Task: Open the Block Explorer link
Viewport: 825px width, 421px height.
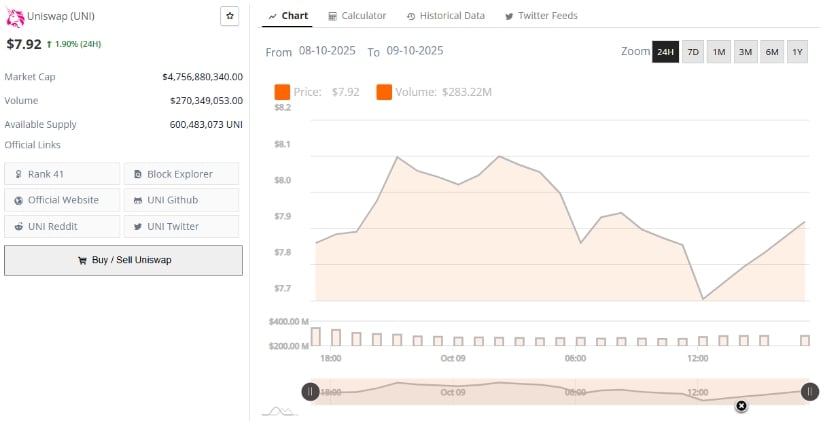Action: pos(181,174)
